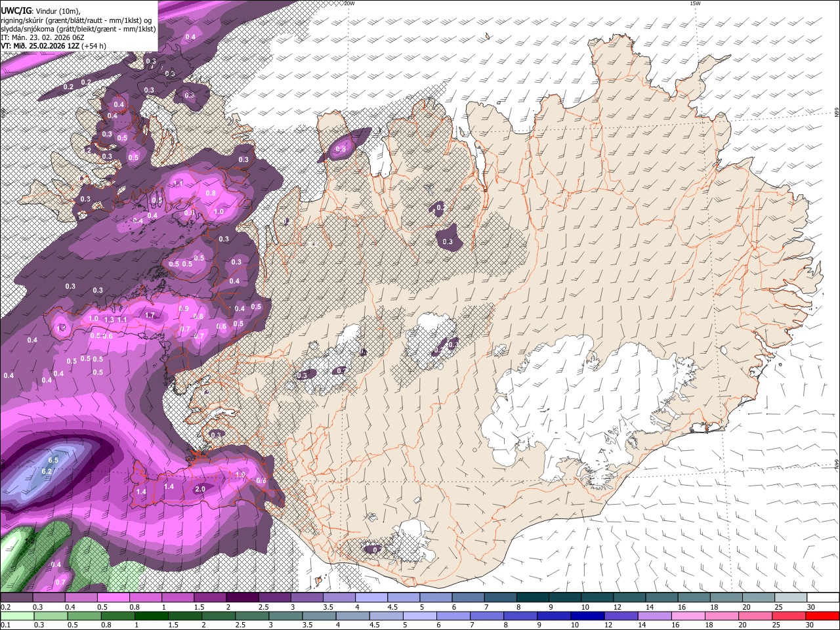Image resolution: width=840 pixels, height=630 pixels.
Task: Click the 1.7 snowfall value on the map
Action: coord(150,315)
